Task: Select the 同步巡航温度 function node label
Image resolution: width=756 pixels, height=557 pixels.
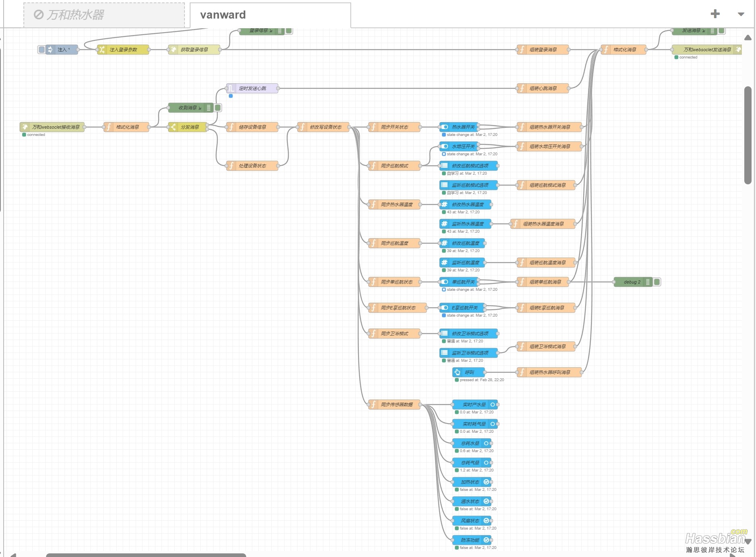Action: [x=394, y=243]
